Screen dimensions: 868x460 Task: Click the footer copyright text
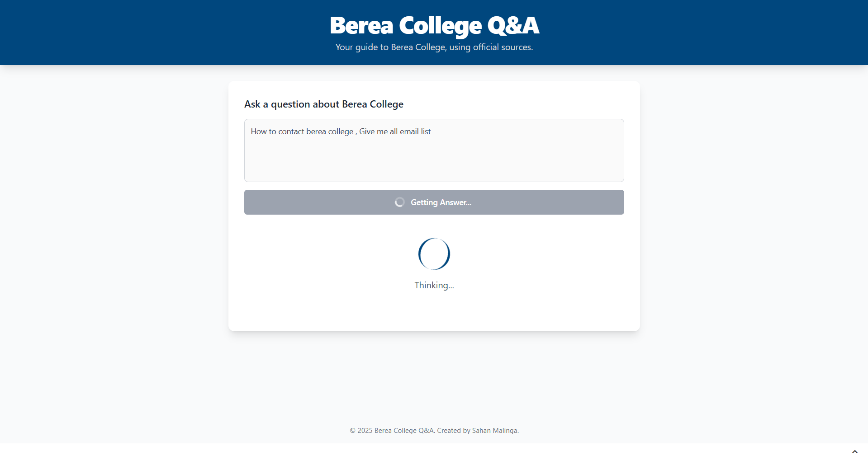(434, 431)
